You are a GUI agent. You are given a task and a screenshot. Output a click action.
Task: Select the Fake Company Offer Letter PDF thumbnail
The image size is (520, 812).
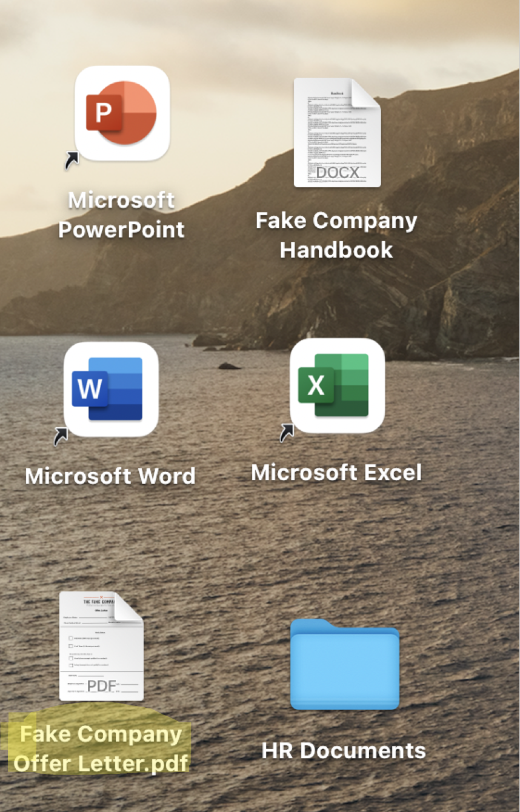pos(102,646)
